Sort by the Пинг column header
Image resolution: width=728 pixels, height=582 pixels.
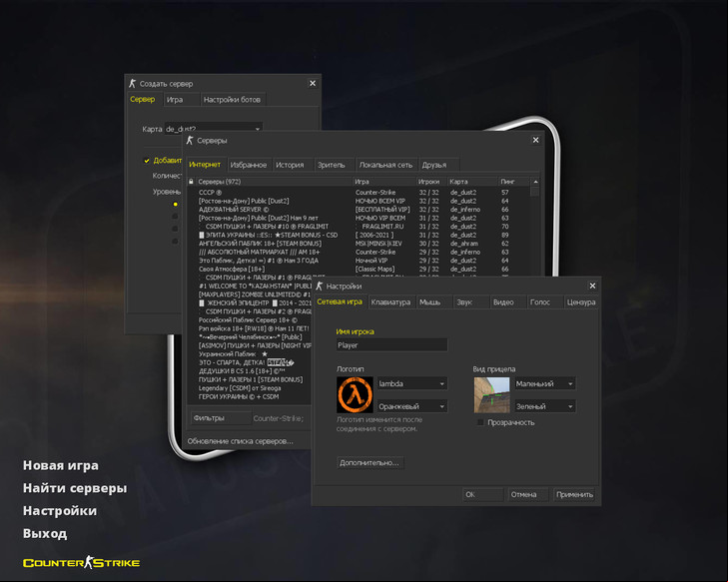513,182
